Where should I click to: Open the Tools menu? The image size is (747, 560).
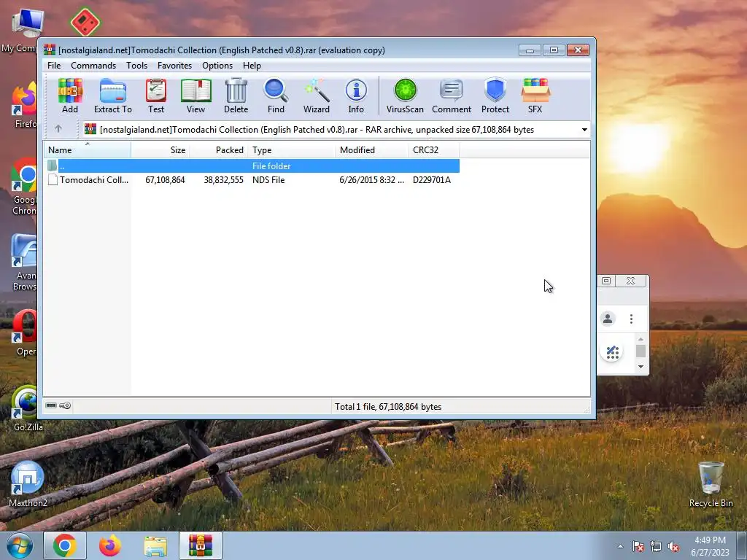(x=136, y=66)
